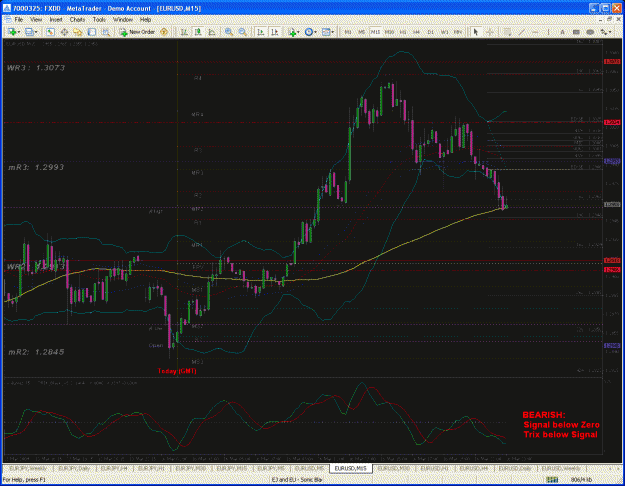Select the H4 timeframe button

tap(417, 32)
